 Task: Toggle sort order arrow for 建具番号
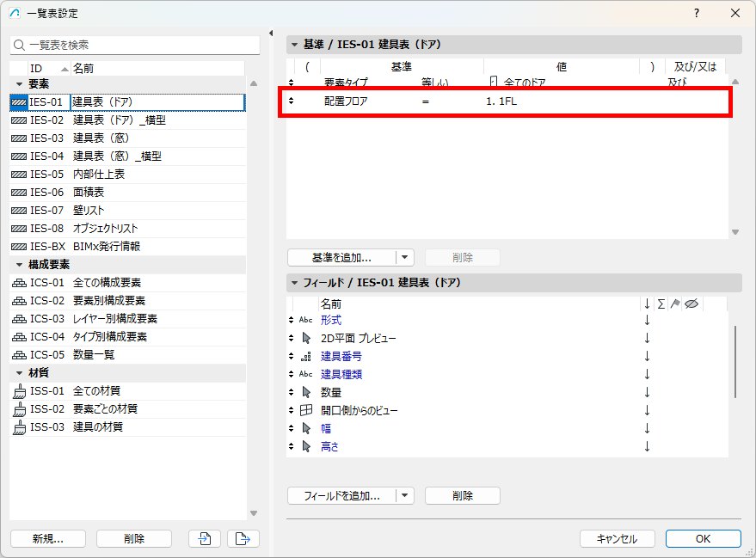[x=647, y=356]
